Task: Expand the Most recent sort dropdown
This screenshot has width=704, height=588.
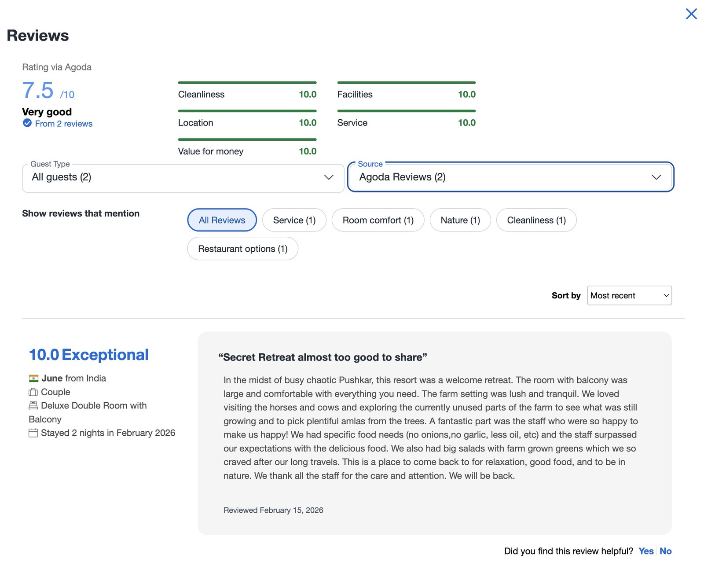Action: tap(630, 295)
